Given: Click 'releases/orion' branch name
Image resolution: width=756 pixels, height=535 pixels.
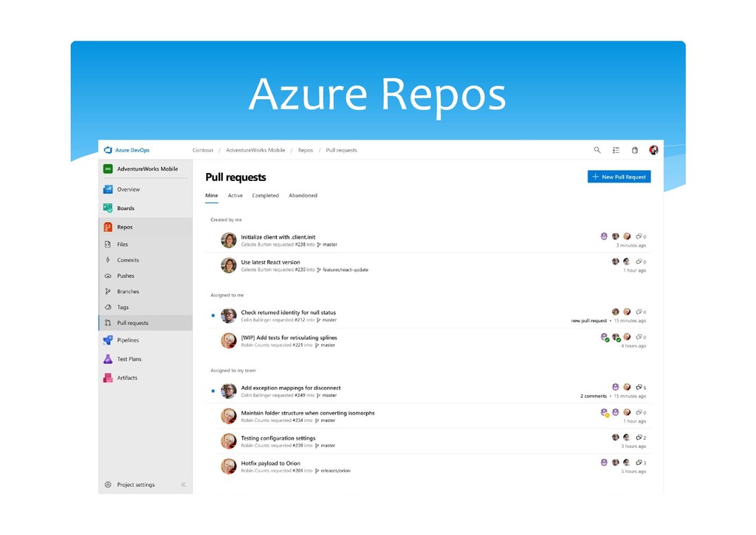Looking at the screenshot, I should coord(336,471).
